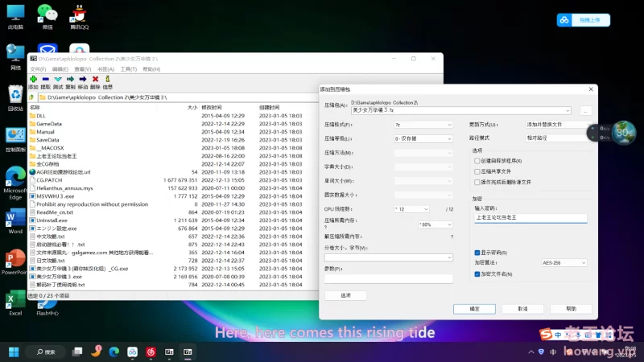The image size is (644, 362).
Task: Click the red Delete (删除) toolbar icon
Action: (x=95, y=79)
